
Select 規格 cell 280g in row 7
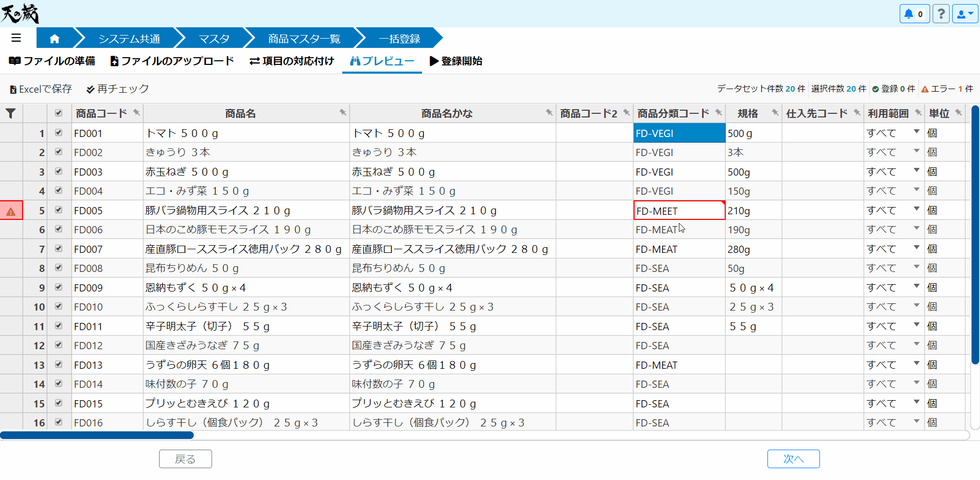tap(754, 249)
